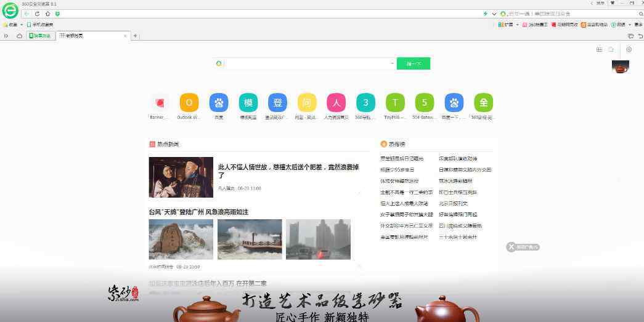Open the yellow 问 shortcut tile
The width and height of the screenshot is (644, 322).
tap(307, 103)
